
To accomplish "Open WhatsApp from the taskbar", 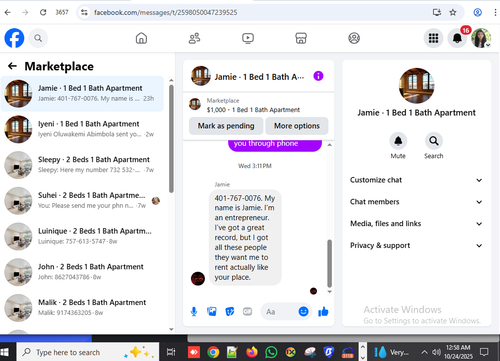I will tap(271, 352).
